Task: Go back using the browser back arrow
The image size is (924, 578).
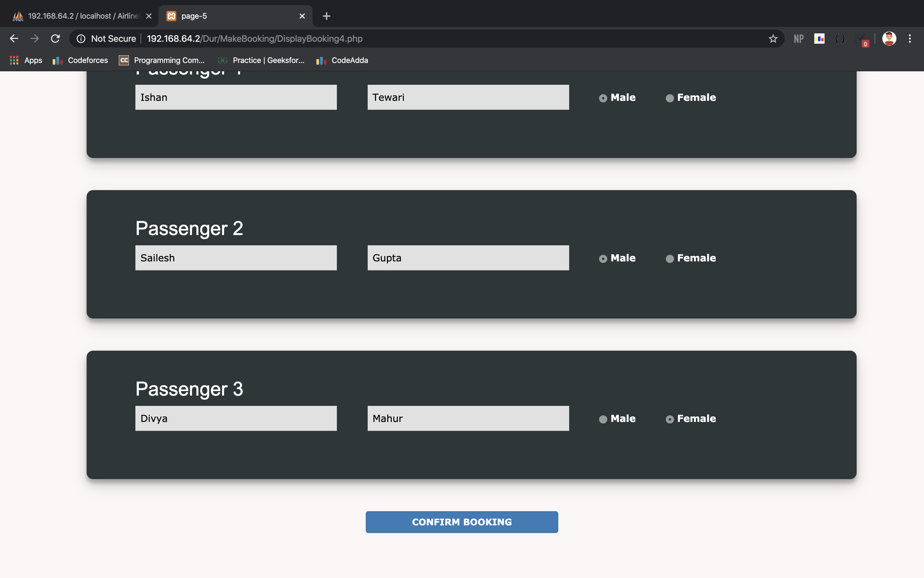Action: click(14, 39)
